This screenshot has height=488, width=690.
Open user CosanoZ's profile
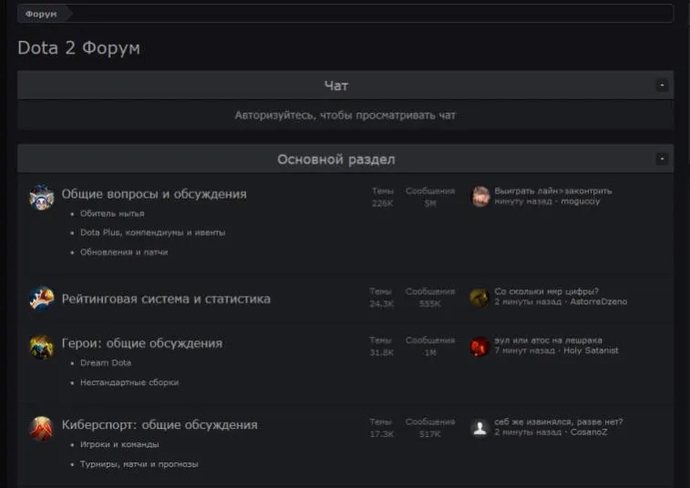pos(589,432)
